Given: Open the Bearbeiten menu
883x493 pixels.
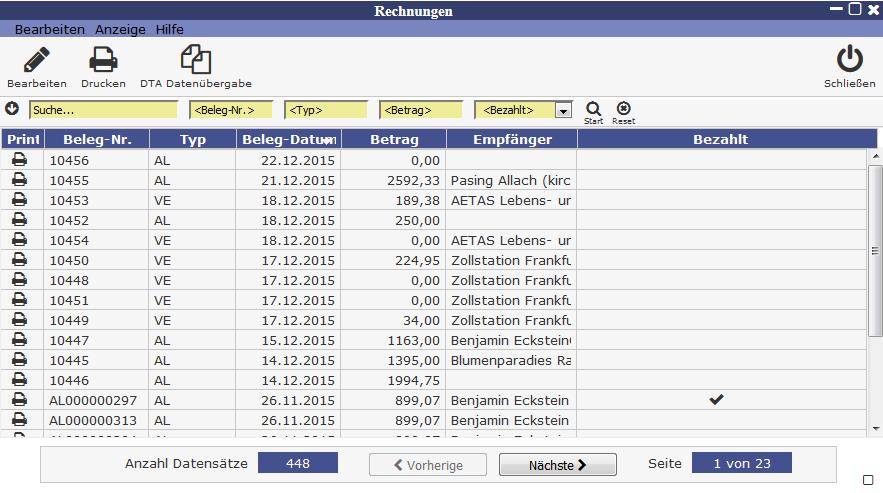Looking at the screenshot, I should click(49, 30).
